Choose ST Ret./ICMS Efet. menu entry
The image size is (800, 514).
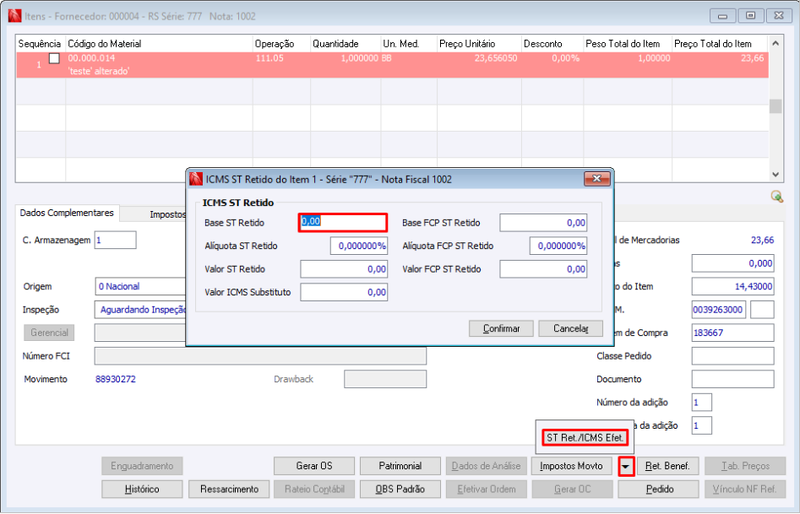coord(585,437)
